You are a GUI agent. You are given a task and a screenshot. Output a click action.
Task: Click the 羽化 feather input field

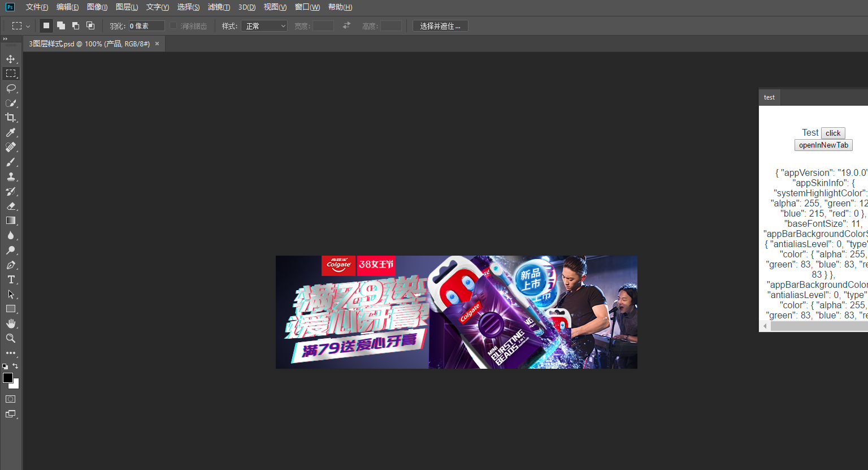(146, 26)
